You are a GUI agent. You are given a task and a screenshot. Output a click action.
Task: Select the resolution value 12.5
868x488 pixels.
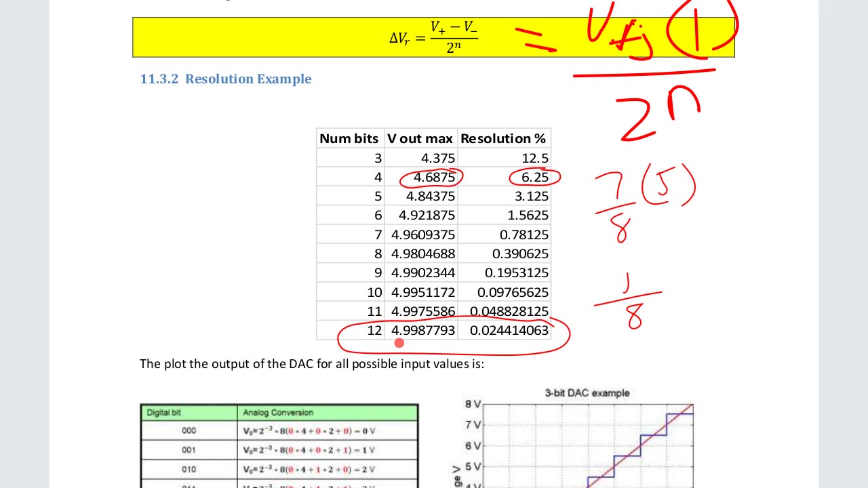click(535, 158)
